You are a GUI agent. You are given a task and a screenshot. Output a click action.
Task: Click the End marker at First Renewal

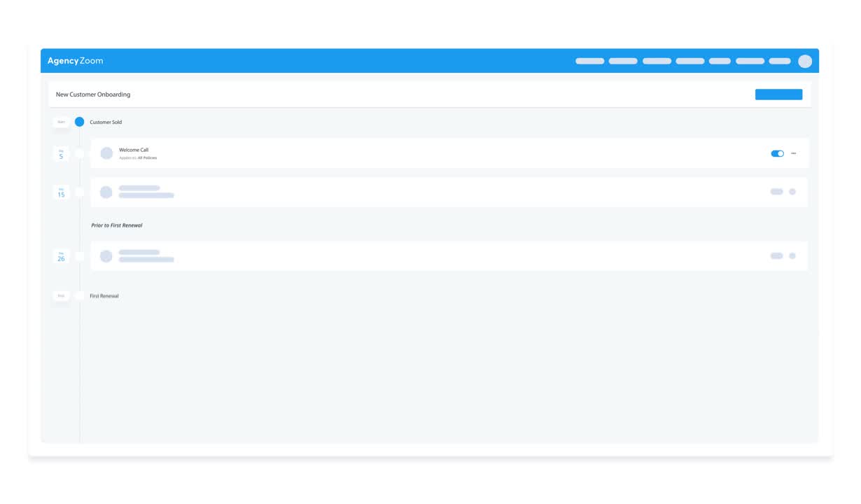click(61, 295)
